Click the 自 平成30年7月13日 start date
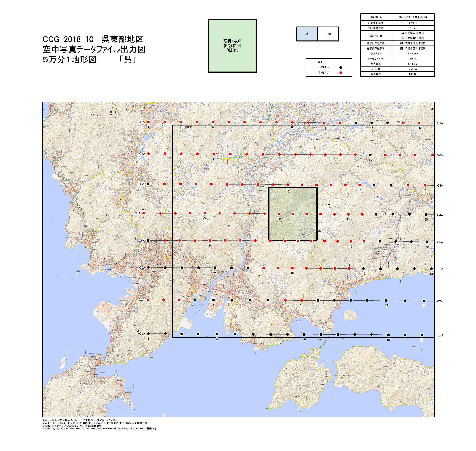The image size is (476, 451). pos(412,33)
